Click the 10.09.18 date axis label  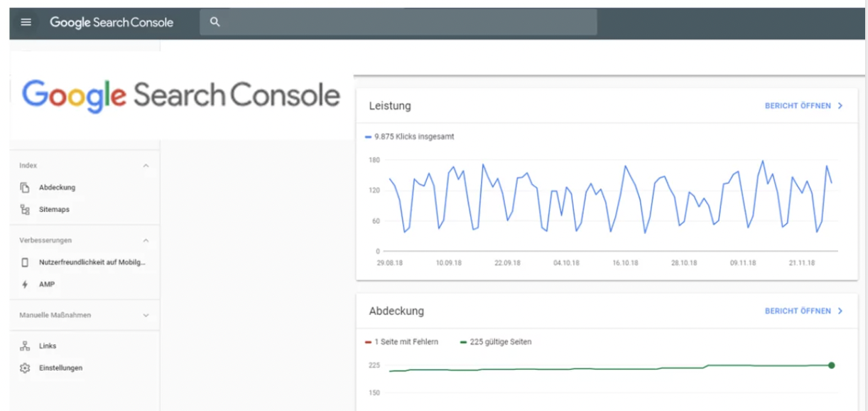[x=448, y=263]
